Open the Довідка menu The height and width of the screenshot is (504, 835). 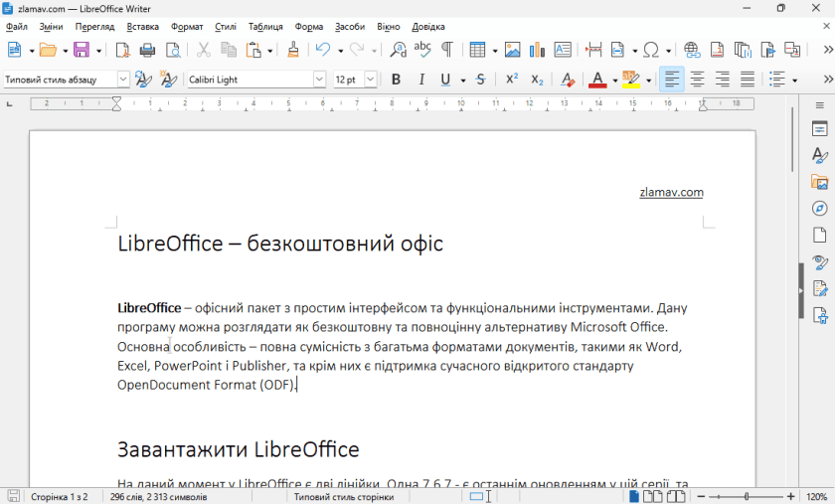click(x=428, y=27)
